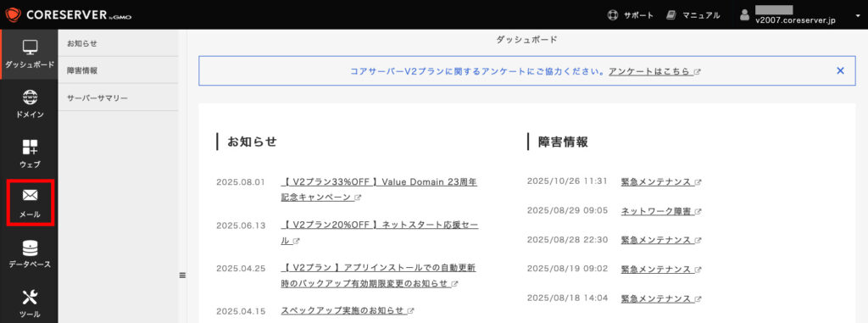Close the survey banner
The width and height of the screenshot is (868, 323).
click(840, 71)
